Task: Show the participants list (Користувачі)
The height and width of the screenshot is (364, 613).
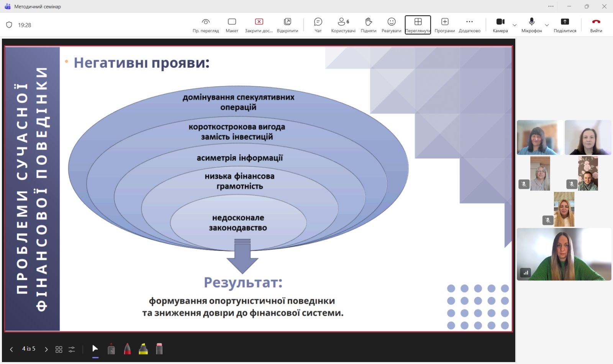Action: coord(343,25)
